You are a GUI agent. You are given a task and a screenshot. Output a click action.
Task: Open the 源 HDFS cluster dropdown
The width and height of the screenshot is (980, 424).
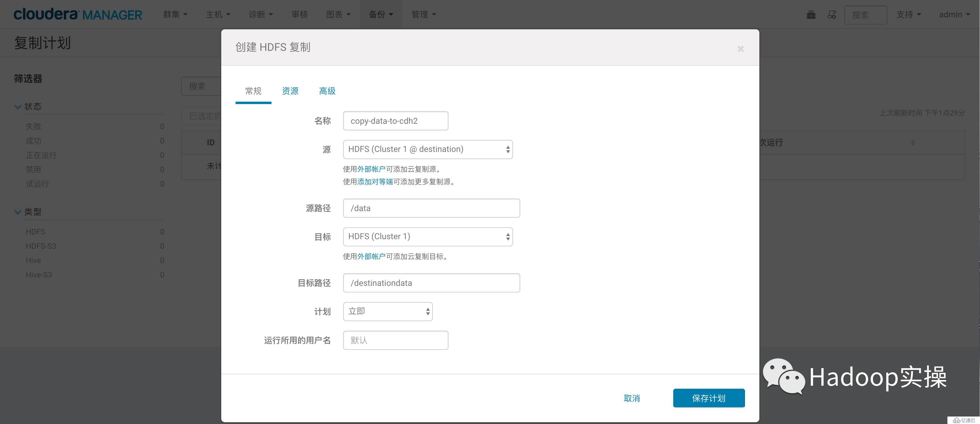coord(428,150)
